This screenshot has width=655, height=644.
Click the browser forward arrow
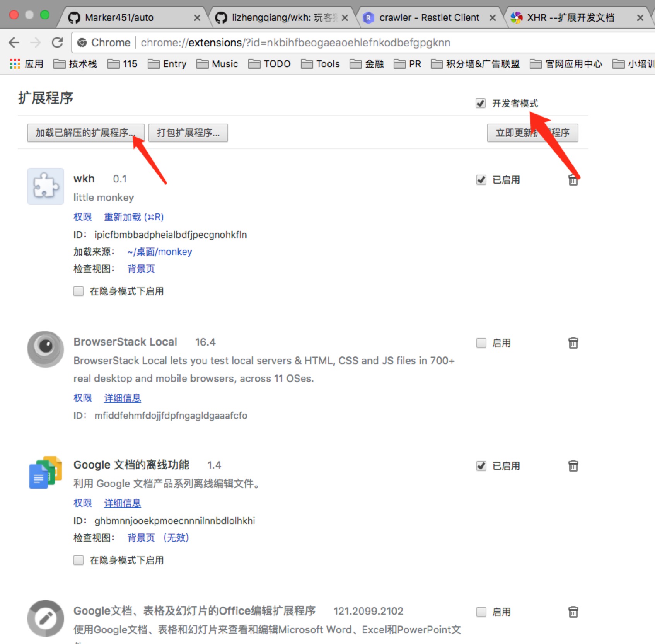pos(36,43)
